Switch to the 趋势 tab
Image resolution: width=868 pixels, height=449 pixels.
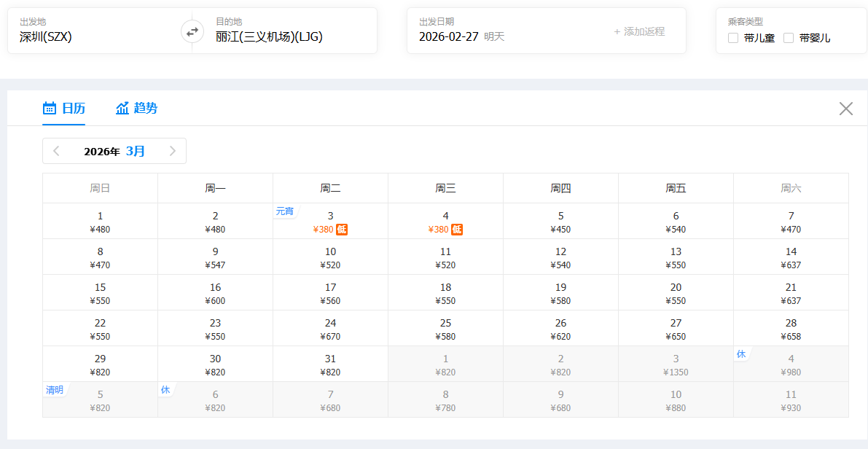[137, 109]
